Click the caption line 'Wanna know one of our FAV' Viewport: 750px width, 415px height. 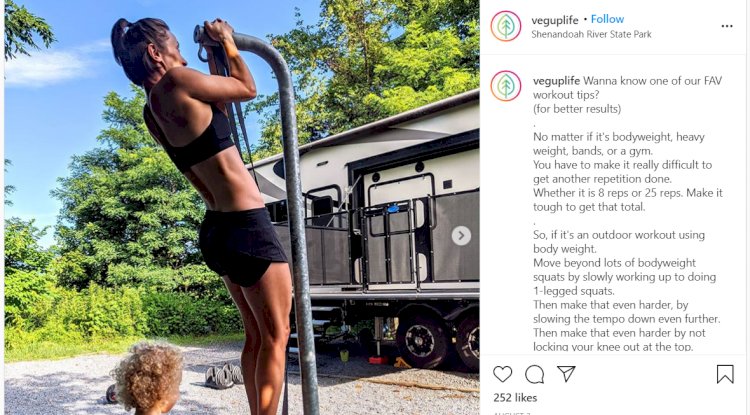pos(652,81)
